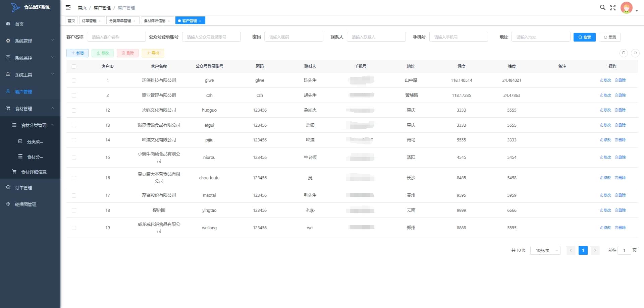
Task: Select all rows with header checkbox
Action: coord(74,66)
